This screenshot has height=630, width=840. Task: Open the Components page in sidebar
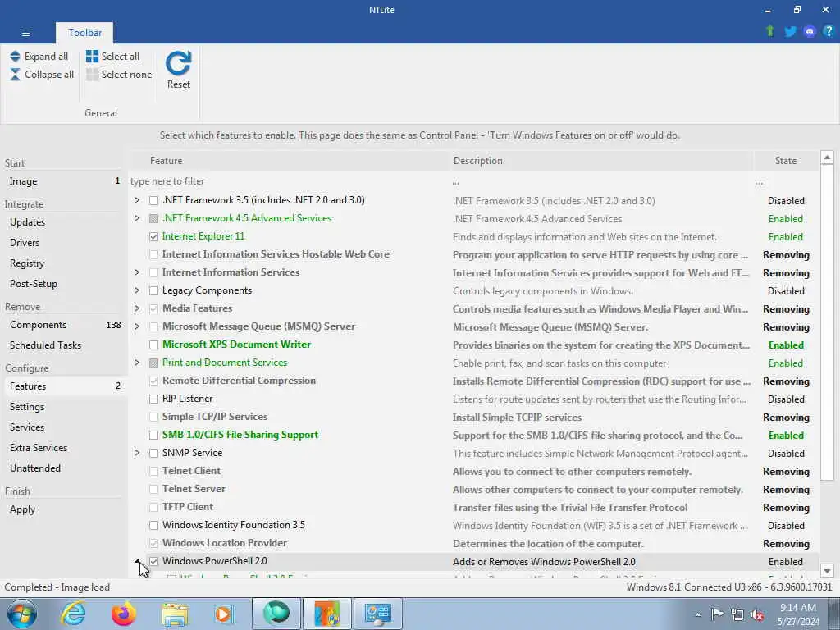[63, 325]
